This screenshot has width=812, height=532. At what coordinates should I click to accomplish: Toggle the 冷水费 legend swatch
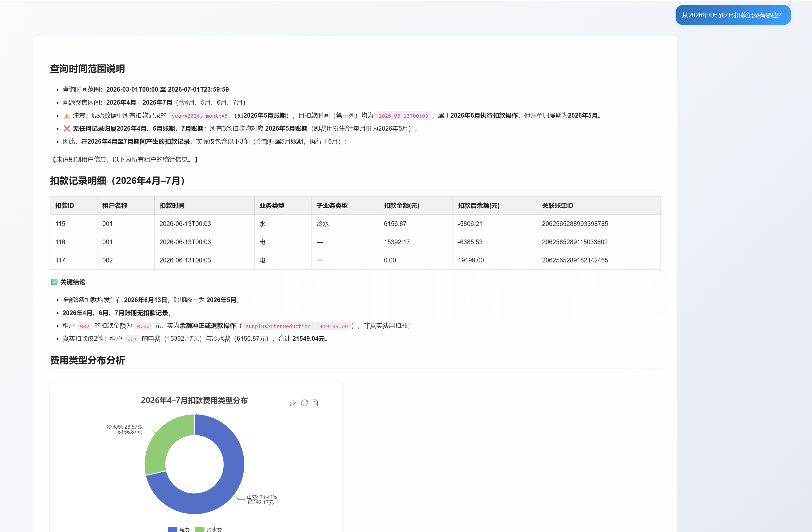(200, 529)
